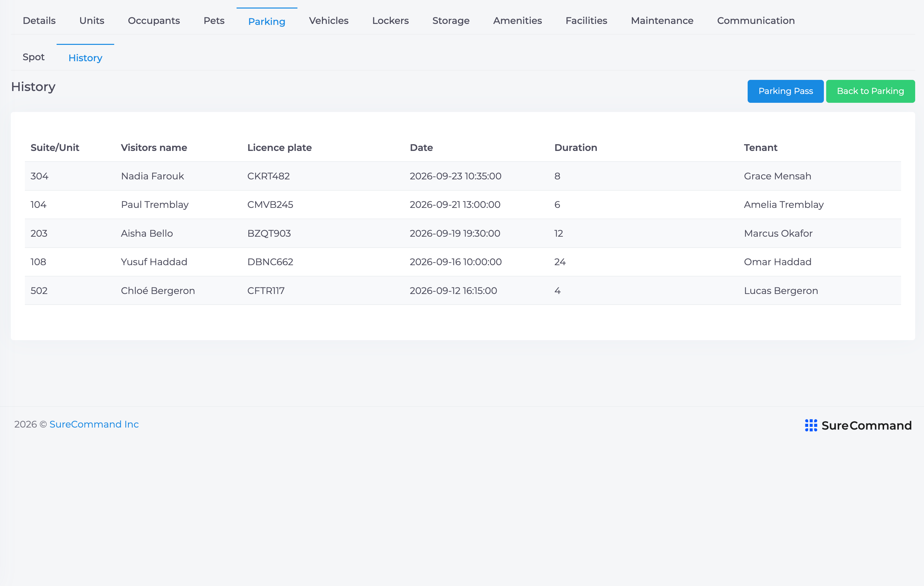Open the Facilities tab

click(586, 21)
